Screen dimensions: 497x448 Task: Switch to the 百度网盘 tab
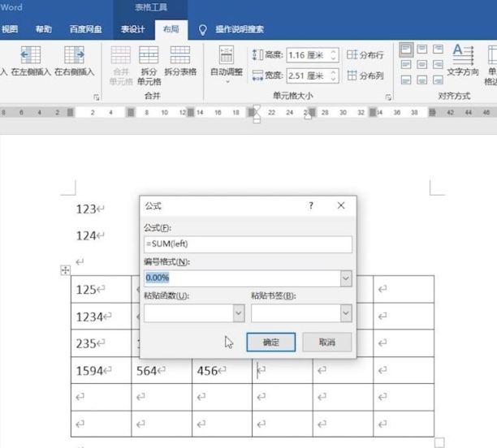85,29
